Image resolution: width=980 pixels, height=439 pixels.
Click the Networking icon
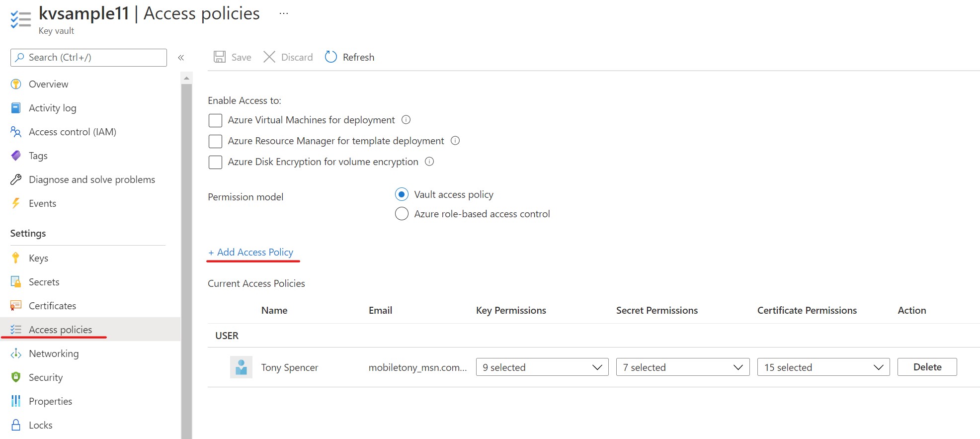tap(16, 353)
